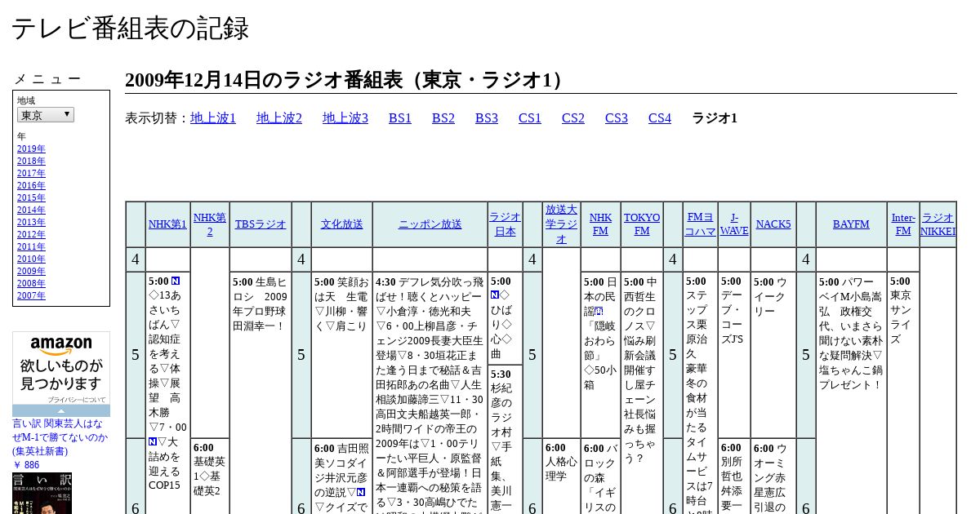Select the 2009年 year link
This screenshot has width=980, height=514.
31,271
